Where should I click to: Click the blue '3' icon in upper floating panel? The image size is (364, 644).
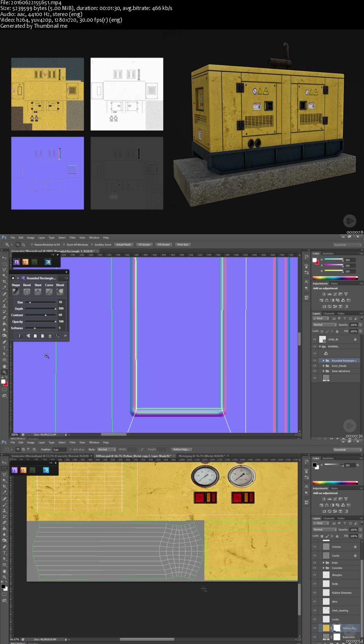tap(48, 262)
